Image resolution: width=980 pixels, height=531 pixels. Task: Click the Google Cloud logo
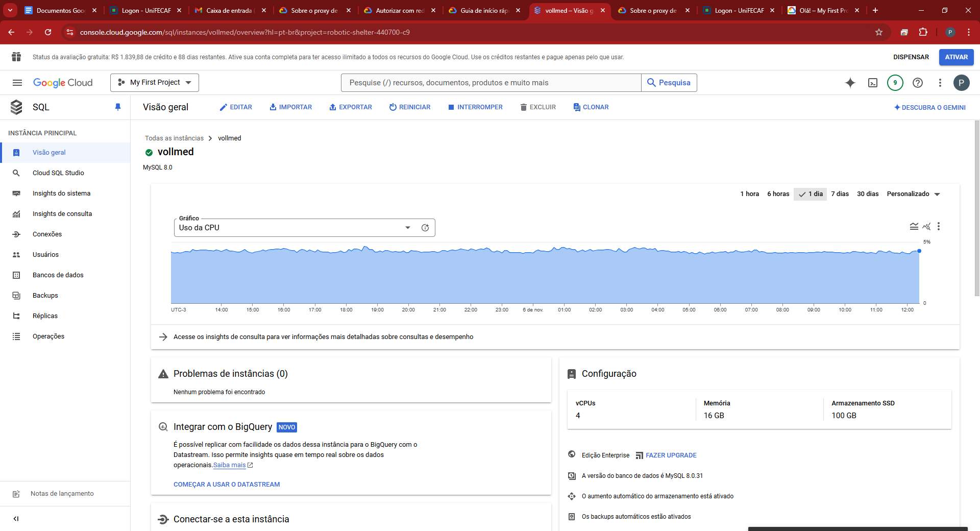[63, 83]
